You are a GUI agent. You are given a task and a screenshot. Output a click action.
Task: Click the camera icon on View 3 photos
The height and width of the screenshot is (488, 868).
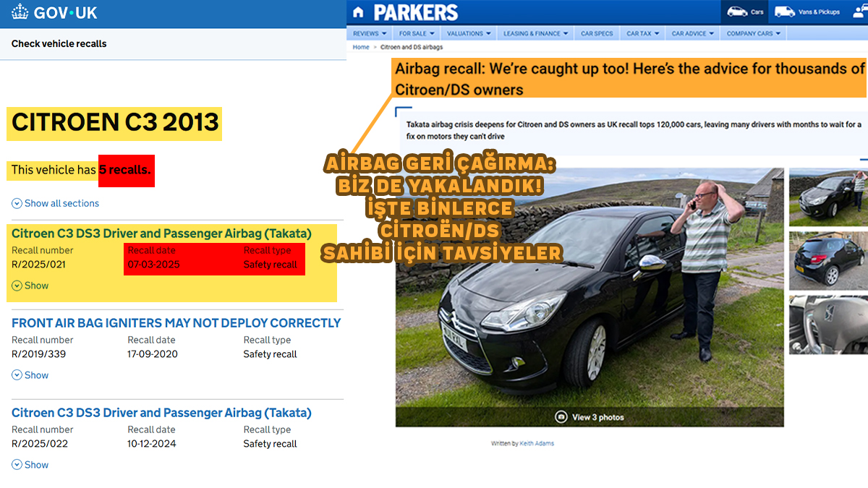coord(561,417)
